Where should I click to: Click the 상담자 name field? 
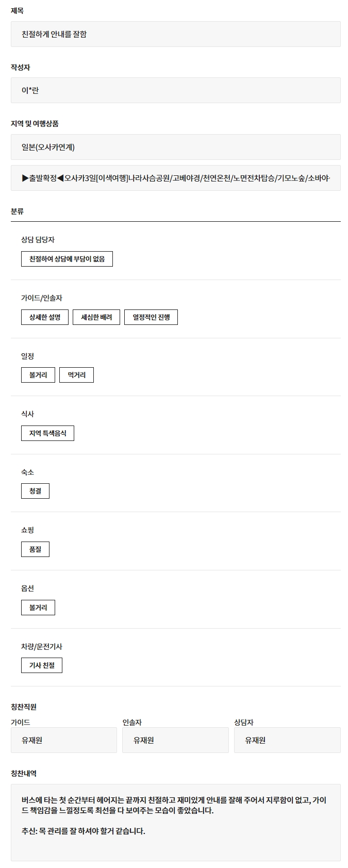pyautogui.click(x=287, y=740)
